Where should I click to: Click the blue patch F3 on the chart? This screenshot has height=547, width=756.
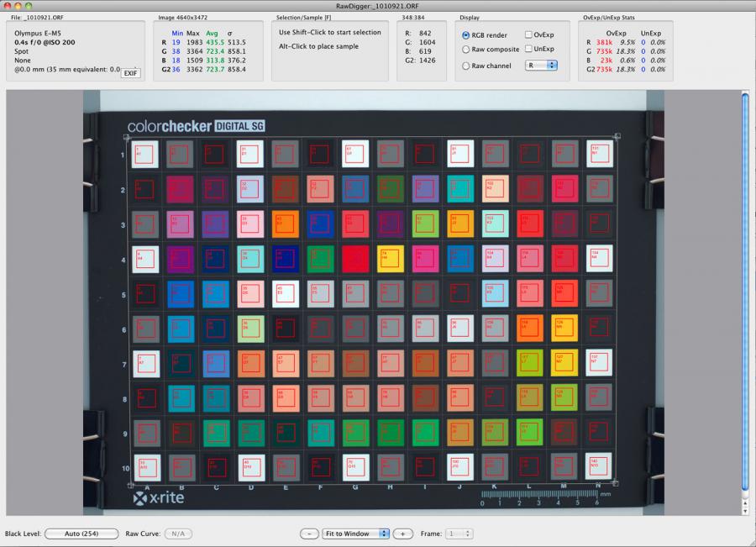[x=320, y=224]
